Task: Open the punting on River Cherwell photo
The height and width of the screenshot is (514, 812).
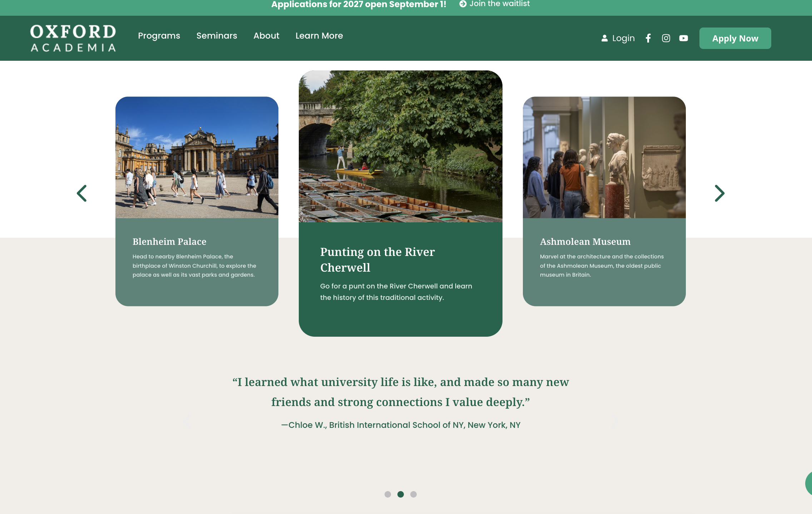Action: coord(401,146)
